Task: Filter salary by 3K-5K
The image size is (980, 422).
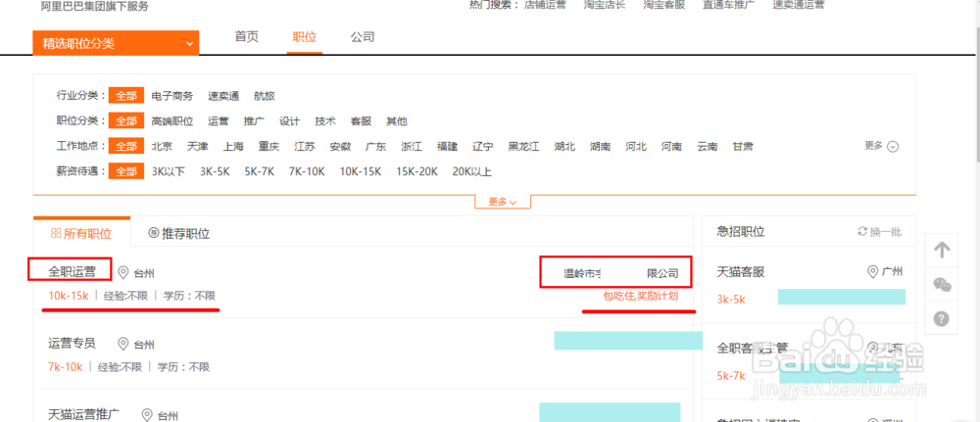Action: tap(215, 171)
